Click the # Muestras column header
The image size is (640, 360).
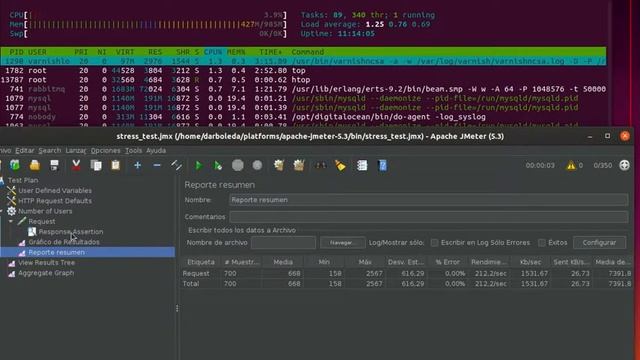click(242, 262)
